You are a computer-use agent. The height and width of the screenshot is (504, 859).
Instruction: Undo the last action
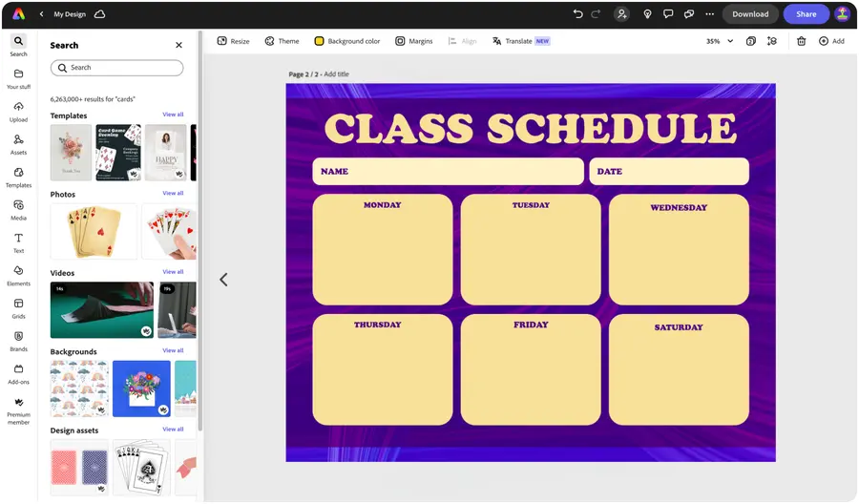coord(577,14)
